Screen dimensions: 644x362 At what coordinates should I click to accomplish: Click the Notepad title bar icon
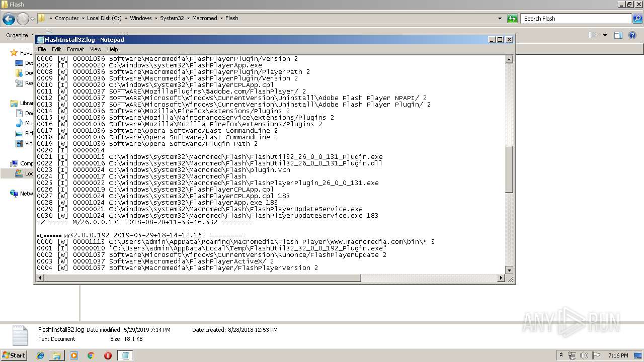[x=40, y=40]
